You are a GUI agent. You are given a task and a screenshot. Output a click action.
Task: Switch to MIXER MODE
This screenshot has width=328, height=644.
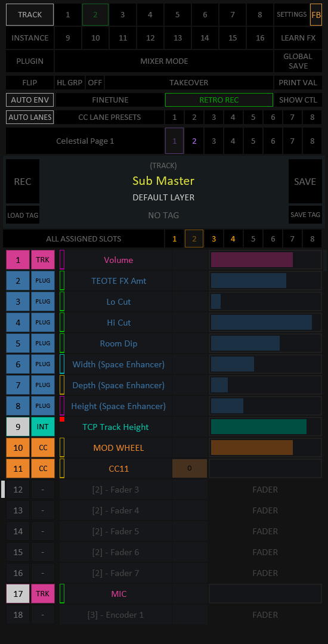click(164, 61)
